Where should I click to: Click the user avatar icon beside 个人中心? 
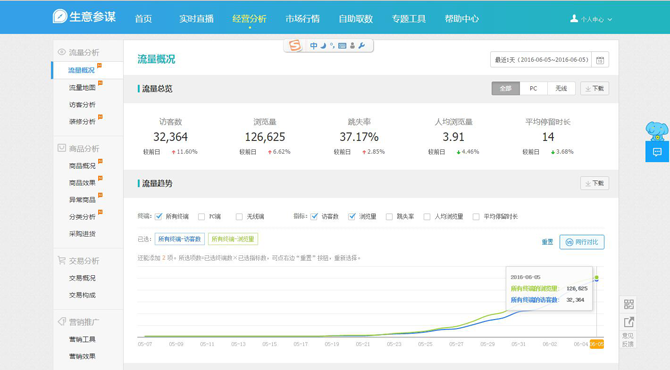(x=574, y=19)
